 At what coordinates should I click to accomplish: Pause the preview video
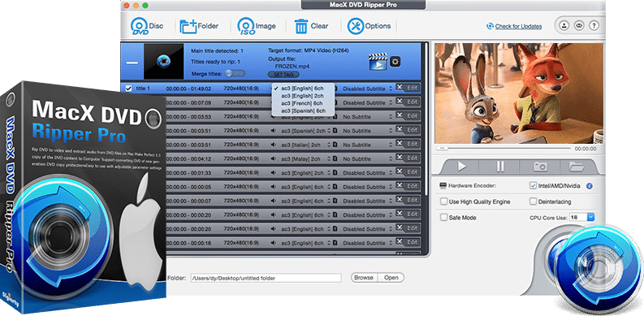499,167
